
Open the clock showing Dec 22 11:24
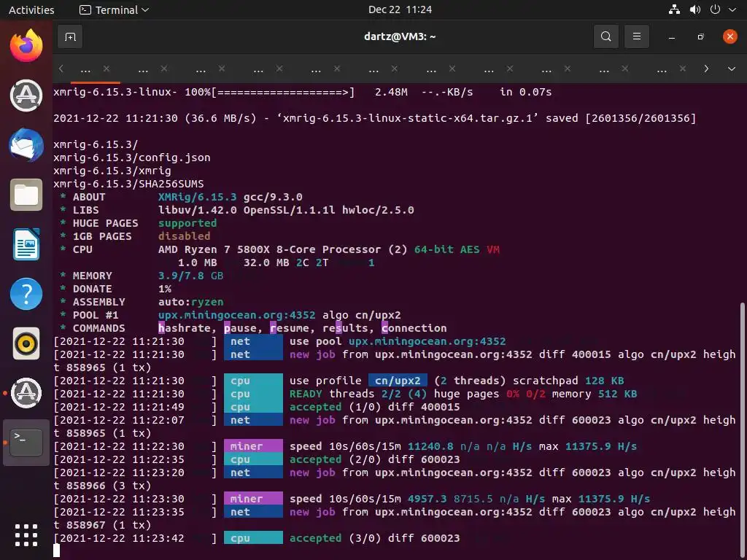[x=400, y=9]
